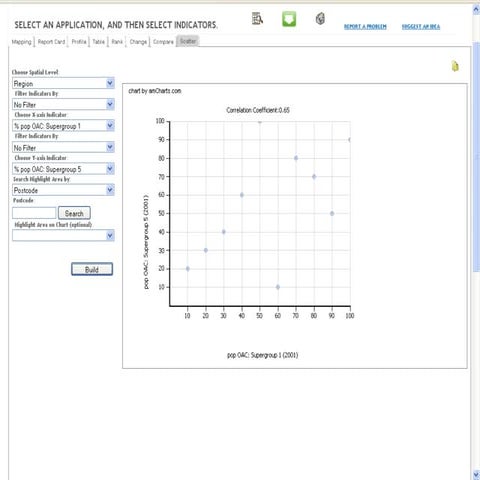The width and height of the screenshot is (480, 480).
Task: Switch to the Report Card tab
Action: click(x=51, y=42)
